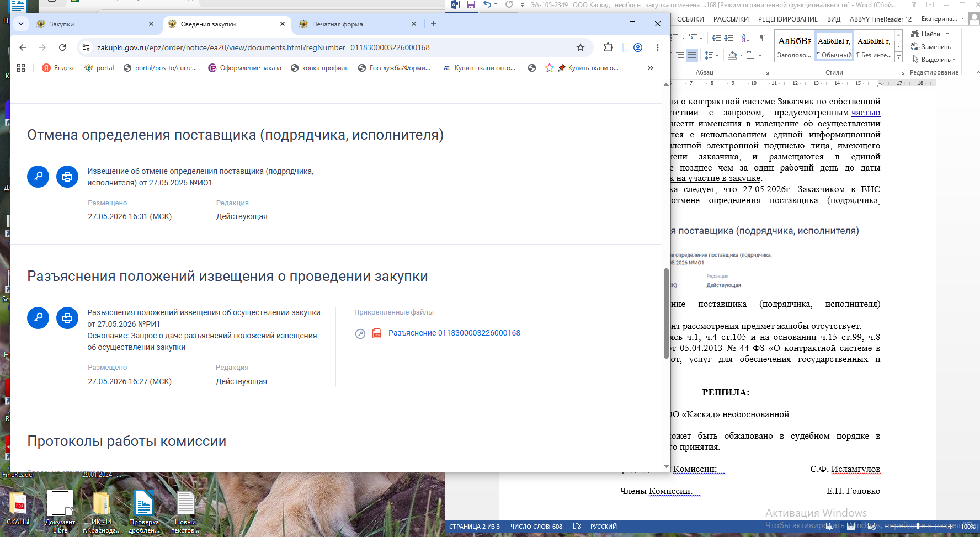Open the PDF icon of the attached clarification
This screenshot has width=980, height=537.
[377, 333]
